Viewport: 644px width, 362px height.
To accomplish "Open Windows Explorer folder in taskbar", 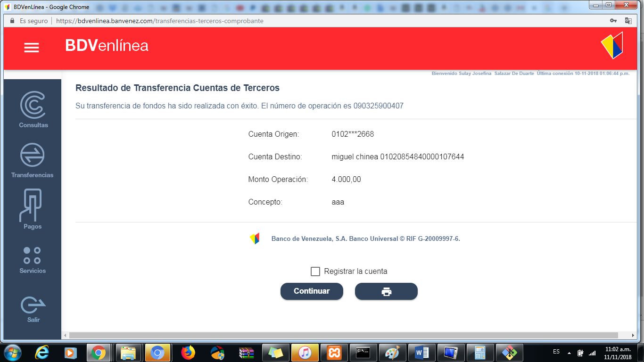I will pos(128,352).
